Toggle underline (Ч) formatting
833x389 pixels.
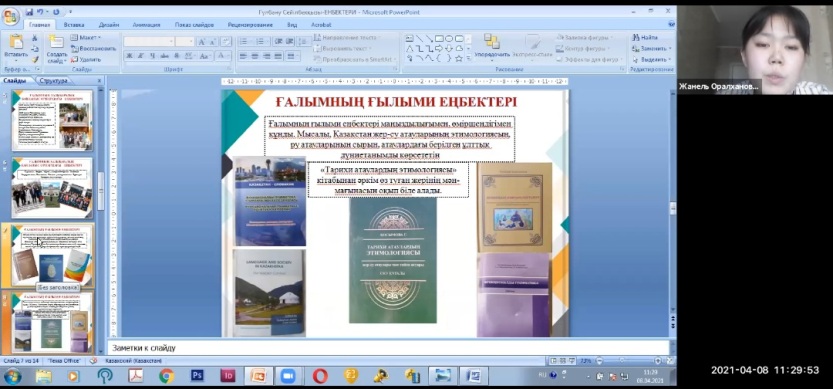152,56
